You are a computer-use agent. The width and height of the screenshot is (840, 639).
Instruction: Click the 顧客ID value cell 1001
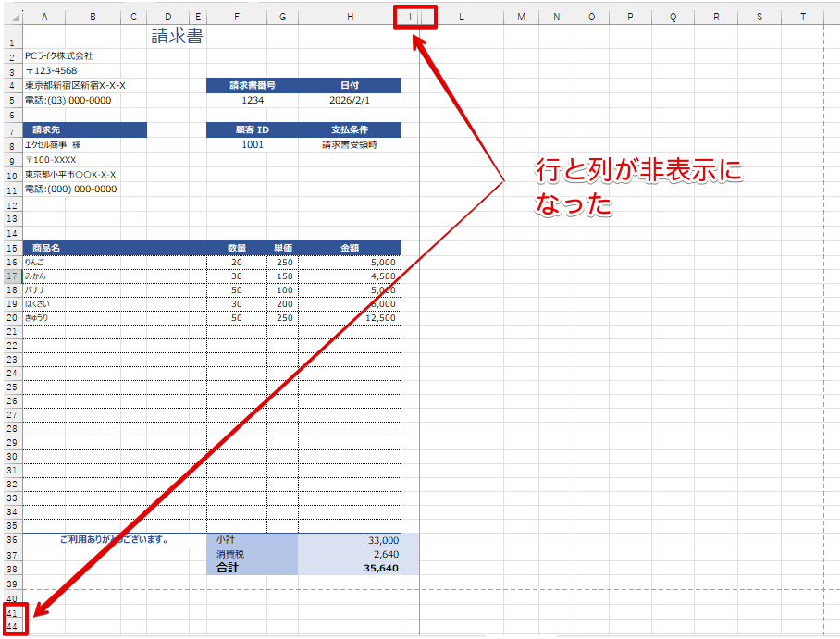coord(253,144)
